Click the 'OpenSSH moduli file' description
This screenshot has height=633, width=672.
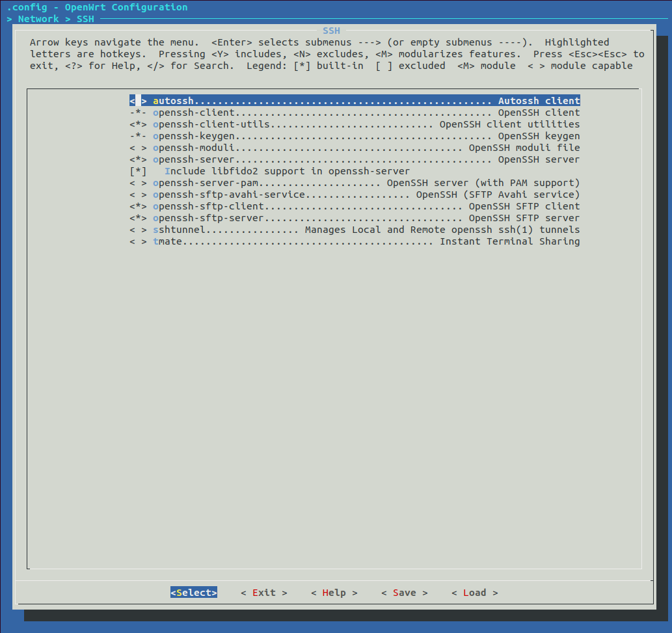click(x=524, y=148)
